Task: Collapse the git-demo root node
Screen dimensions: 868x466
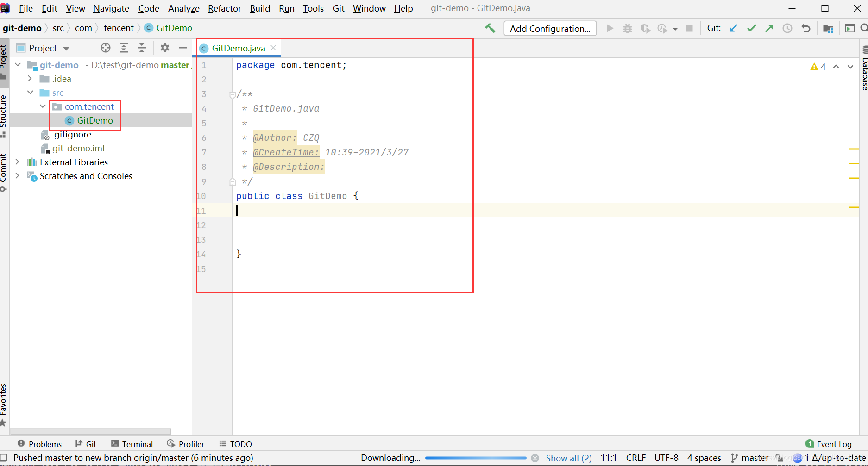Action: pyautogui.click(x=18, y=65)
